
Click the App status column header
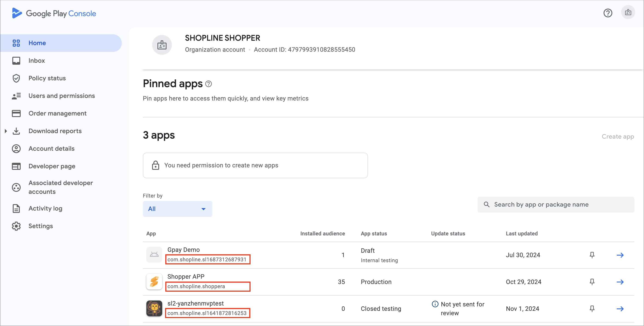(x=374, y=233)
